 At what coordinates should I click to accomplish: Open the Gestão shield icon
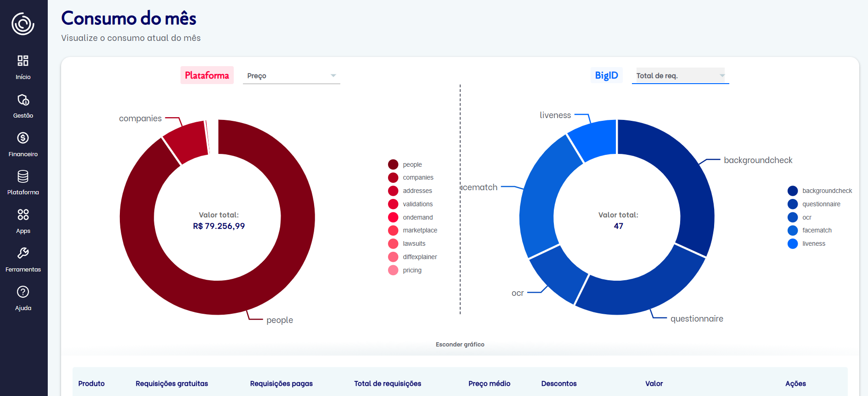23,100
